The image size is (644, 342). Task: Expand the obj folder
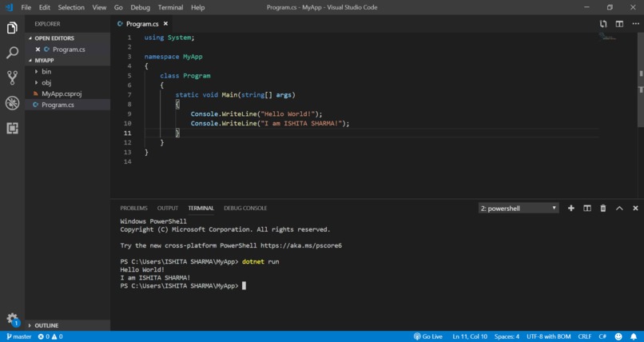pos(68,82)
